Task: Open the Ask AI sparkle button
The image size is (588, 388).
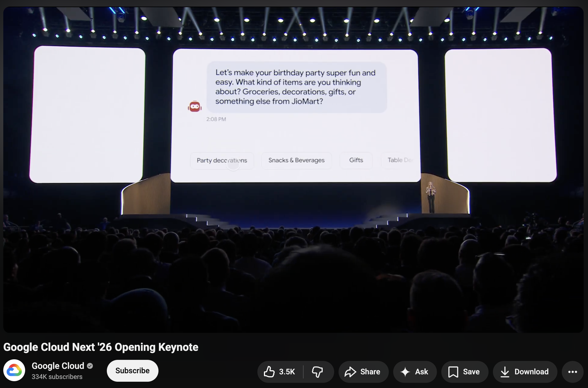Action: pos(415,372)
